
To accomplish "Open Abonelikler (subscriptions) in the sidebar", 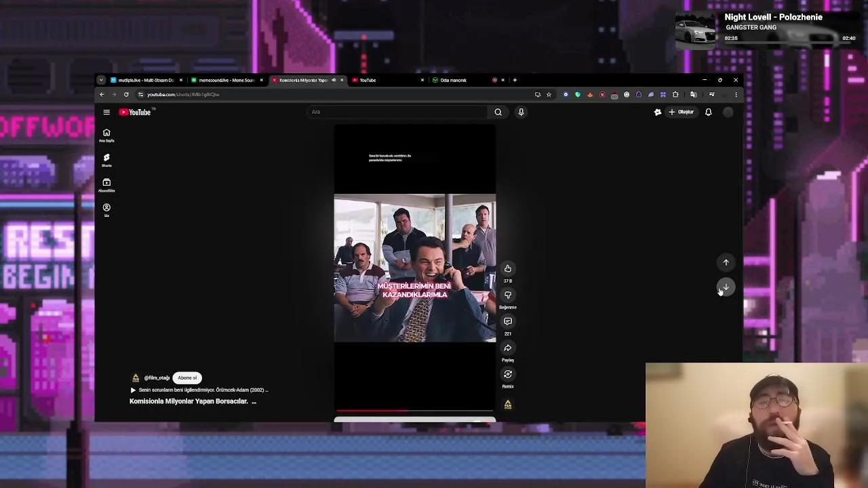I will (x=106, y=185).
